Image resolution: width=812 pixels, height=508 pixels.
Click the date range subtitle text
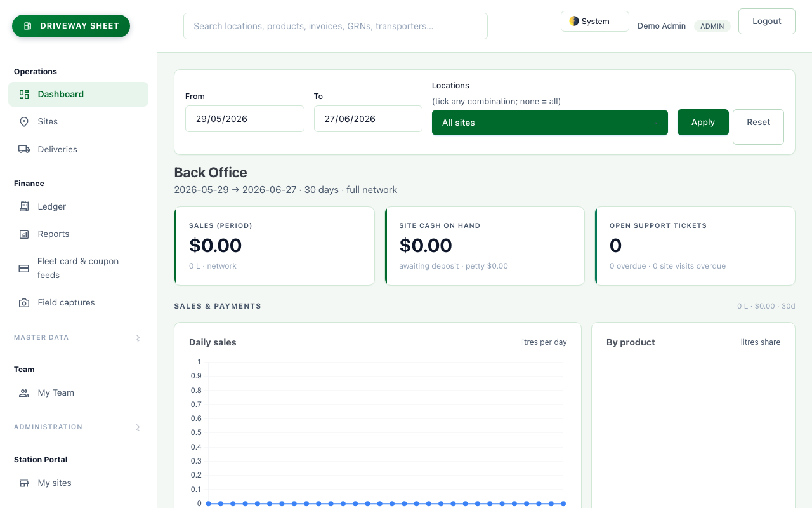tap(285, 190)
